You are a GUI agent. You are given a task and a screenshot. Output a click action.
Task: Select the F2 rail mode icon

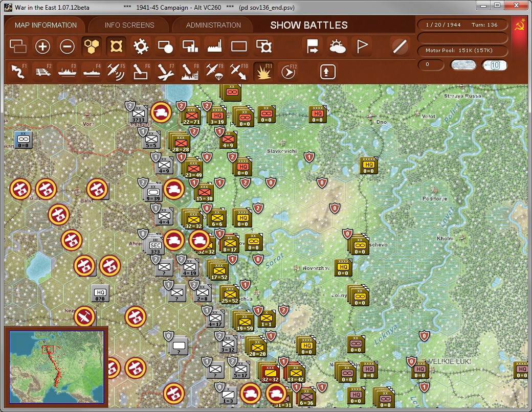pos(43,72)
